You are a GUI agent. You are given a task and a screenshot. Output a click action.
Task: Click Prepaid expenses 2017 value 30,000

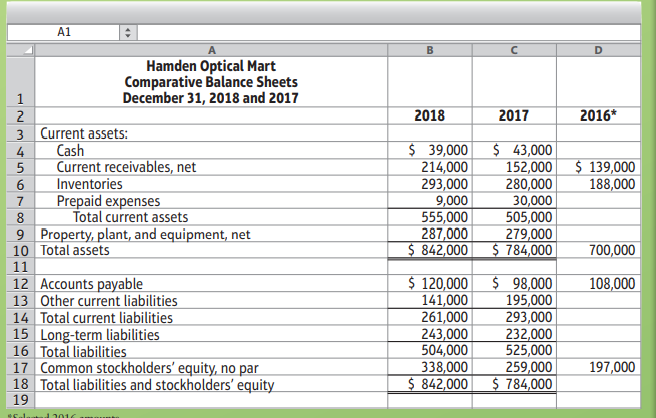tap(514, 200)
